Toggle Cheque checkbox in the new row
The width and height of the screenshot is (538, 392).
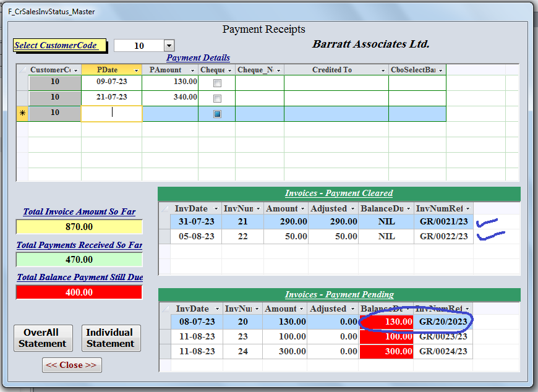click(x=217, y=114)
